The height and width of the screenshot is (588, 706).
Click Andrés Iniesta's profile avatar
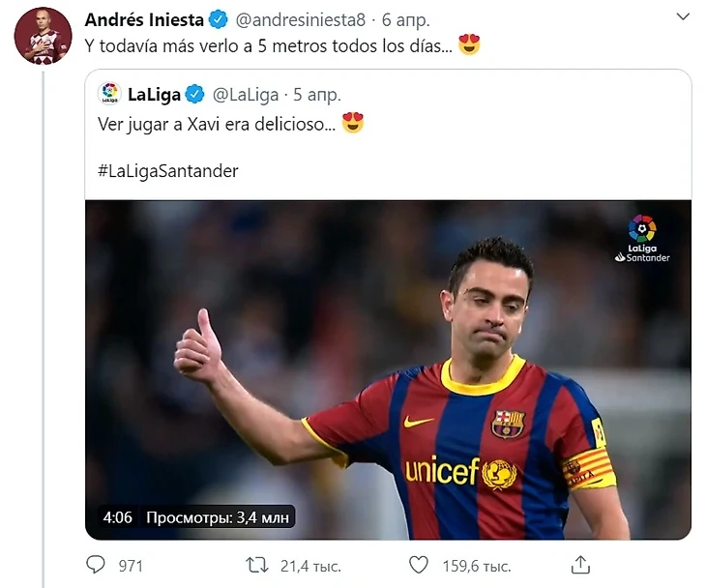42,36
